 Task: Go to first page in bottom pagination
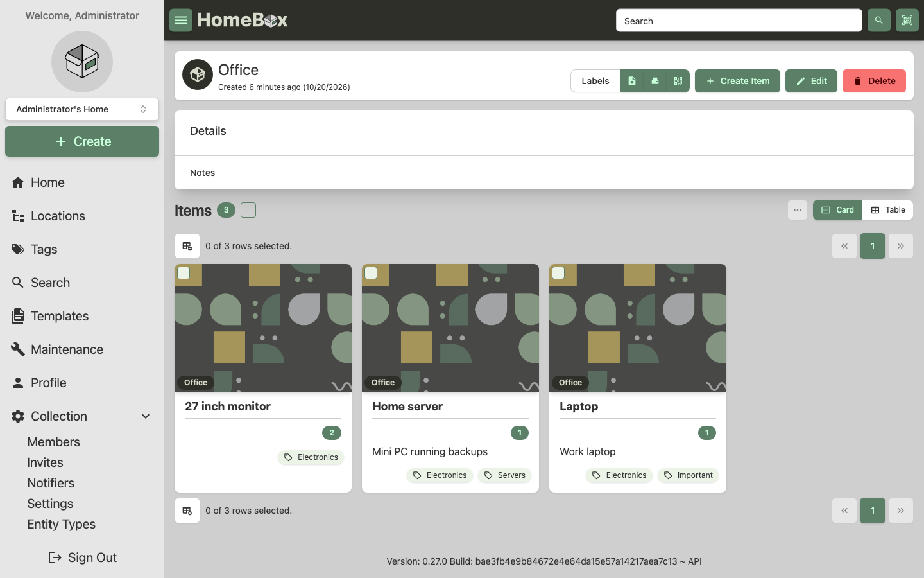click(844, 511)
